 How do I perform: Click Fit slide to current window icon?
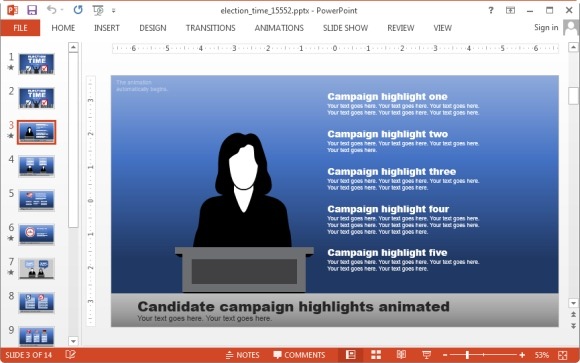click(x=563, y=355)
